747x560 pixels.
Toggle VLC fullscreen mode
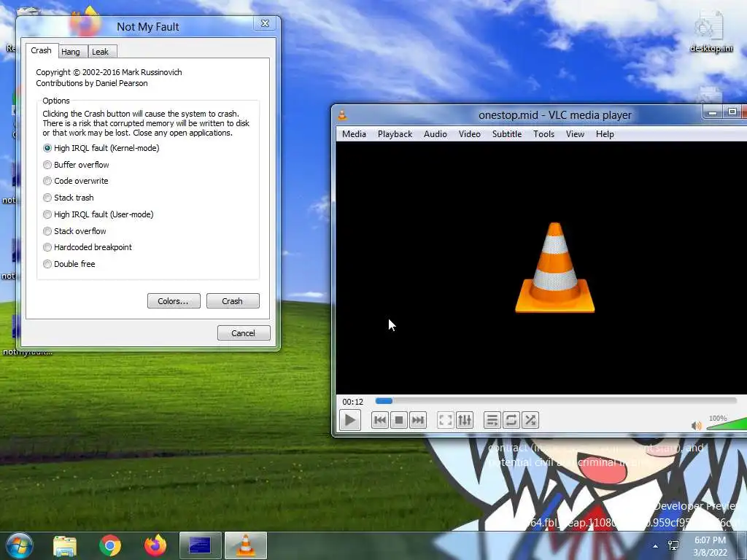445,420
